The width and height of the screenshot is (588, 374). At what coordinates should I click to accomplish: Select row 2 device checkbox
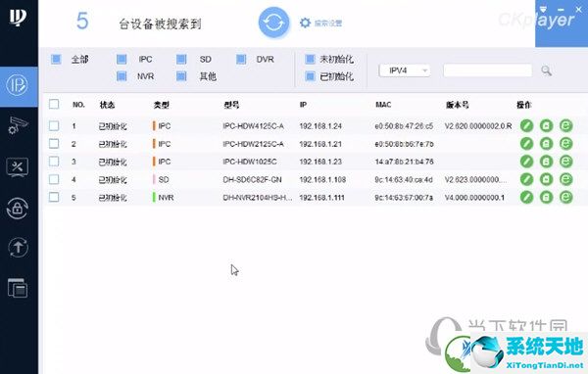54,144
